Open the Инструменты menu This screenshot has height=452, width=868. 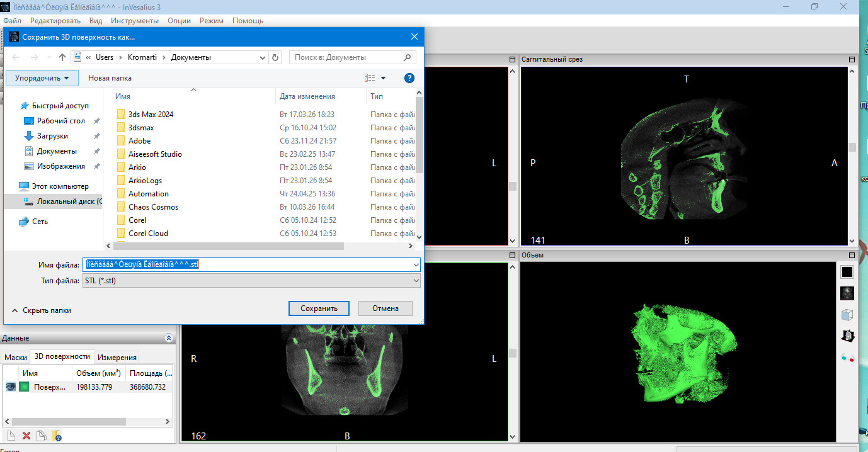pos(134,21)
